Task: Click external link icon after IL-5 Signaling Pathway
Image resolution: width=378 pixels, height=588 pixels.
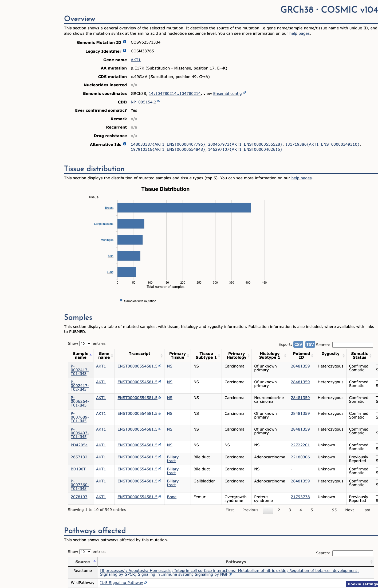Action: pos(145,582)
